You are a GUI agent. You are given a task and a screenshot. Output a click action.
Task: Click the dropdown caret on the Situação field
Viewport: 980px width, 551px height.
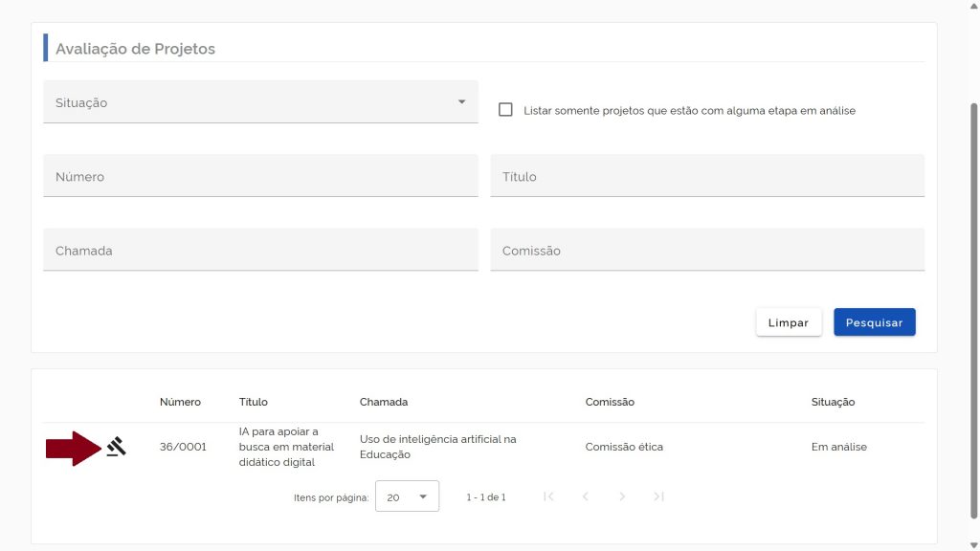tap(462, 100)
